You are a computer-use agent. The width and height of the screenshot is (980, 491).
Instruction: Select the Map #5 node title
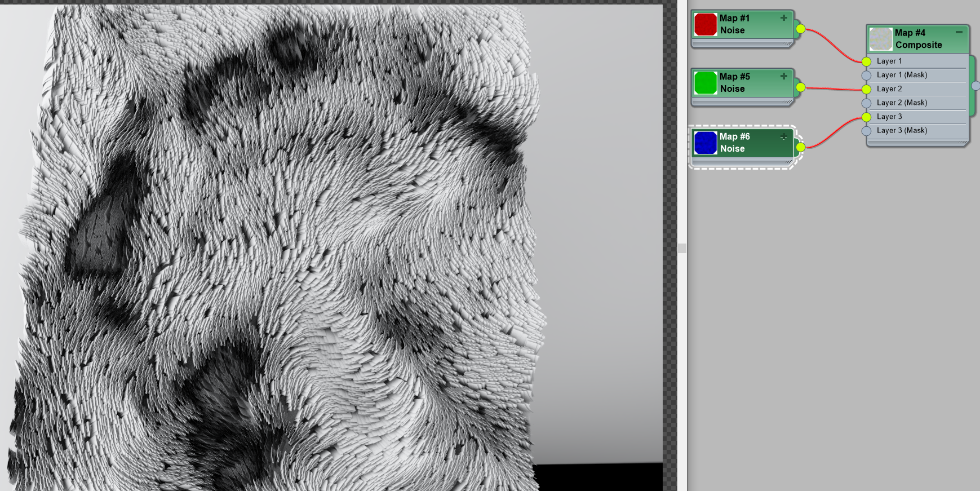point(734,76)
